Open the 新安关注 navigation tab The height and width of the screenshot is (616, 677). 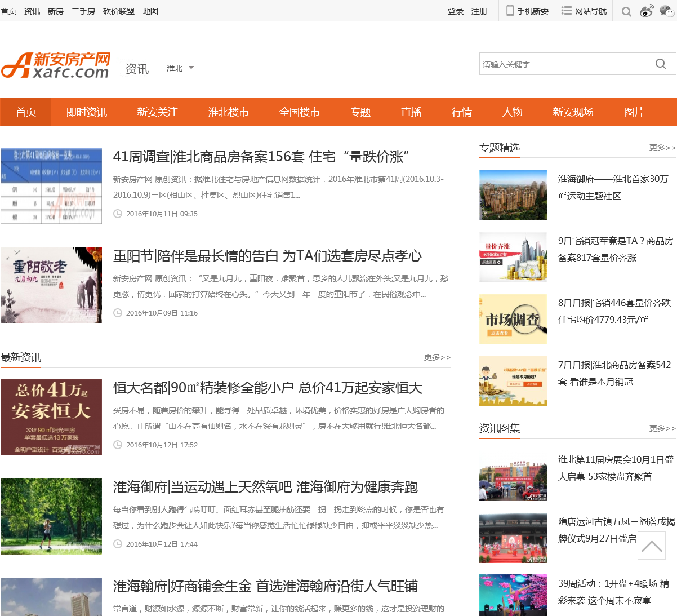tap(158, 112)
